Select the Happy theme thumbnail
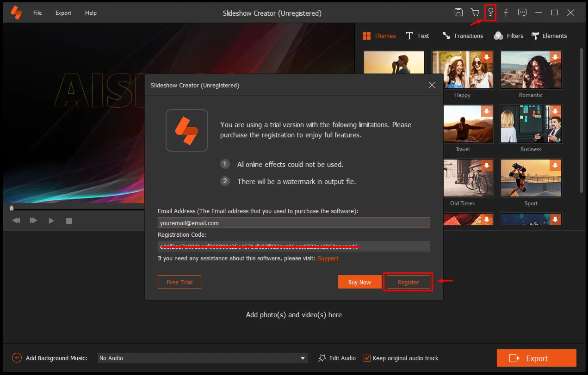The image size is (588, 375). point(462,70)
